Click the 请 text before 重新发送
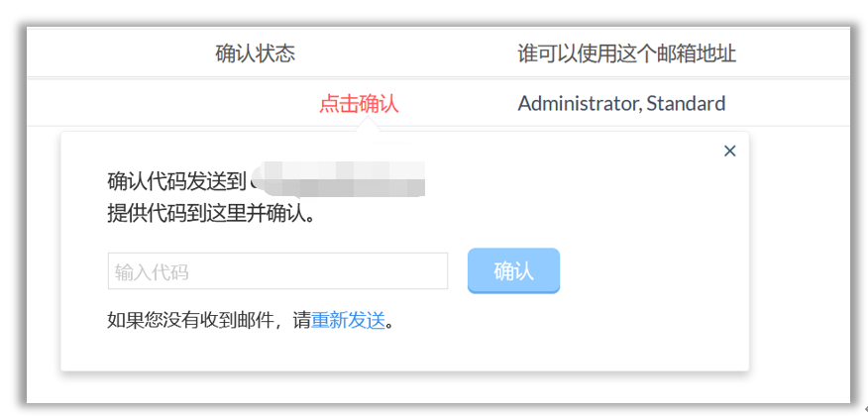 [x=302, y=321]
